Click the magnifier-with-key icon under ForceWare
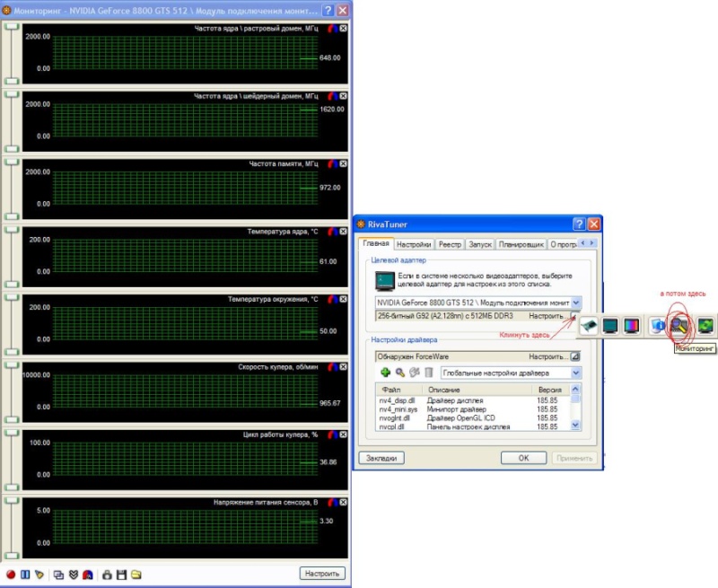Screen dimensions: 718x588 400,373
